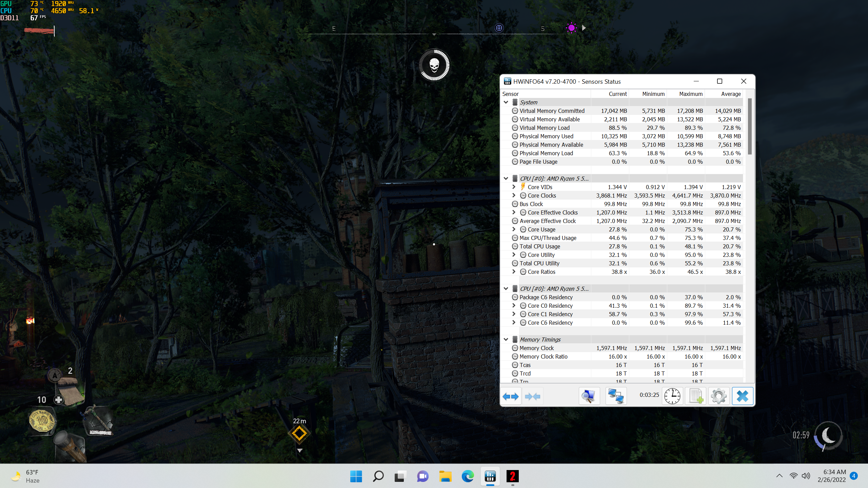Click the sensor icon beside Bus Clock
The height and width of the screenshot is (488, 868).
(x=515, y=204)
